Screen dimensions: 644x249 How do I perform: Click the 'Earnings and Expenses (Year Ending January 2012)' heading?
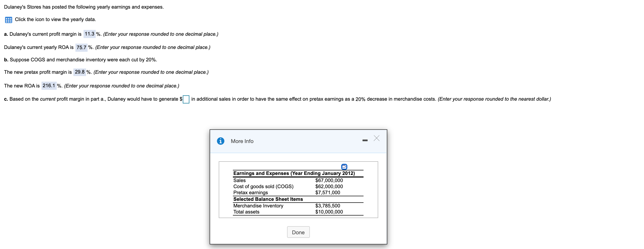[x=294, y=173]
